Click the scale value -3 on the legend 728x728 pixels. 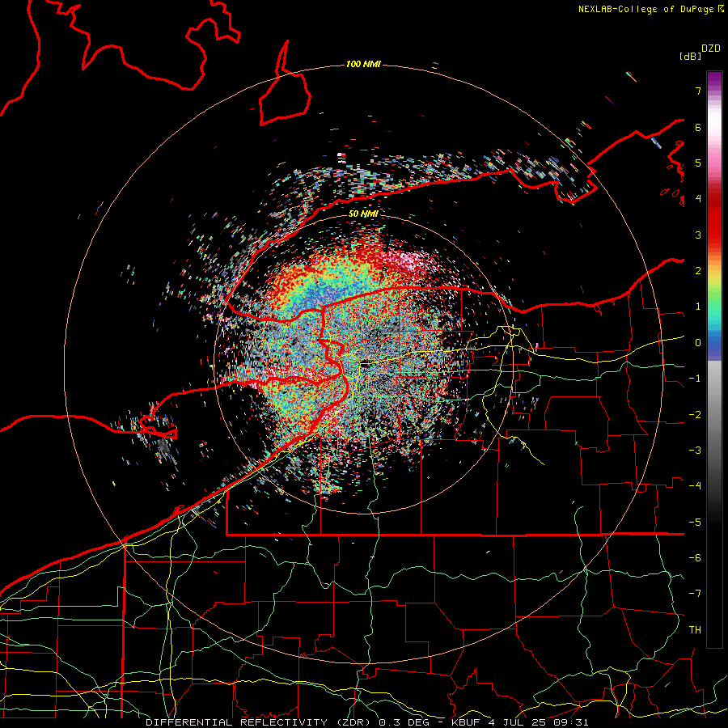[695, 451]
